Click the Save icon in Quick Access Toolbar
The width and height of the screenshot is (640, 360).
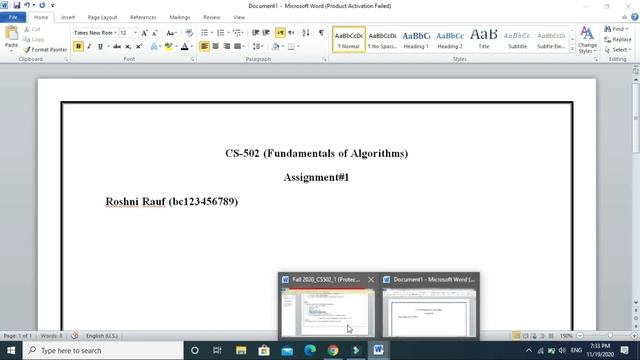(17, 5)
